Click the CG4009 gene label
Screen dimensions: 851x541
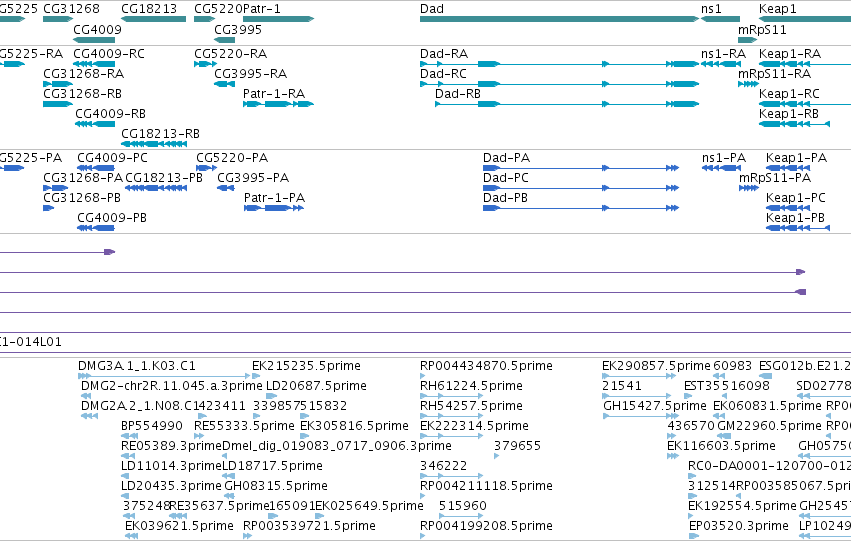pyautogui.click(x=98, y=29)
